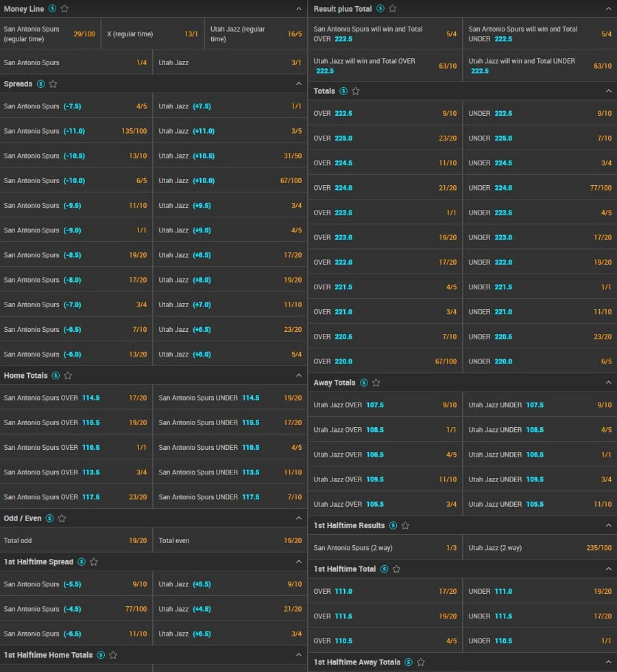Pick OVER 225.0 in Totals at 23/20

tap(385, 139)
